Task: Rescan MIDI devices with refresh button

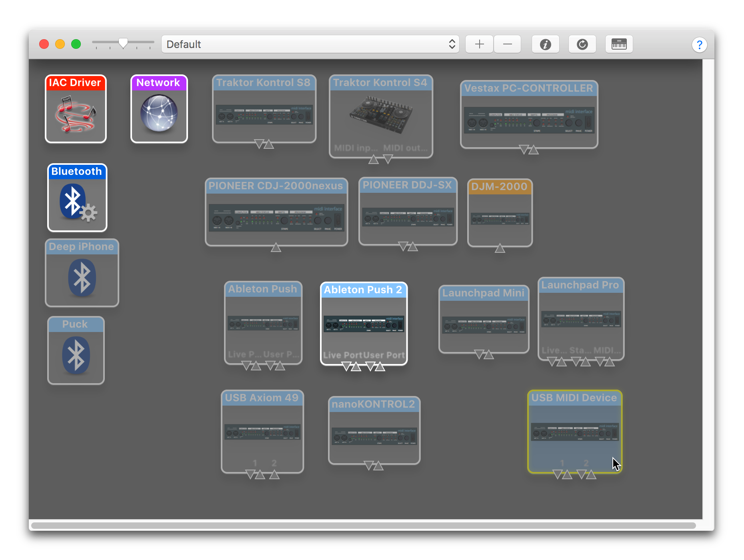Action: [582, 44]
